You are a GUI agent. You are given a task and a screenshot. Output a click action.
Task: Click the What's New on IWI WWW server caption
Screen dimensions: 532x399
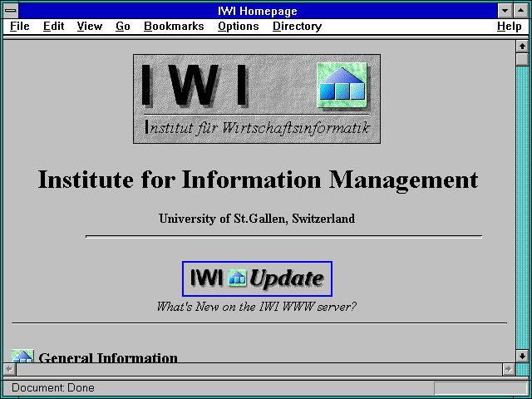[256, 307]
